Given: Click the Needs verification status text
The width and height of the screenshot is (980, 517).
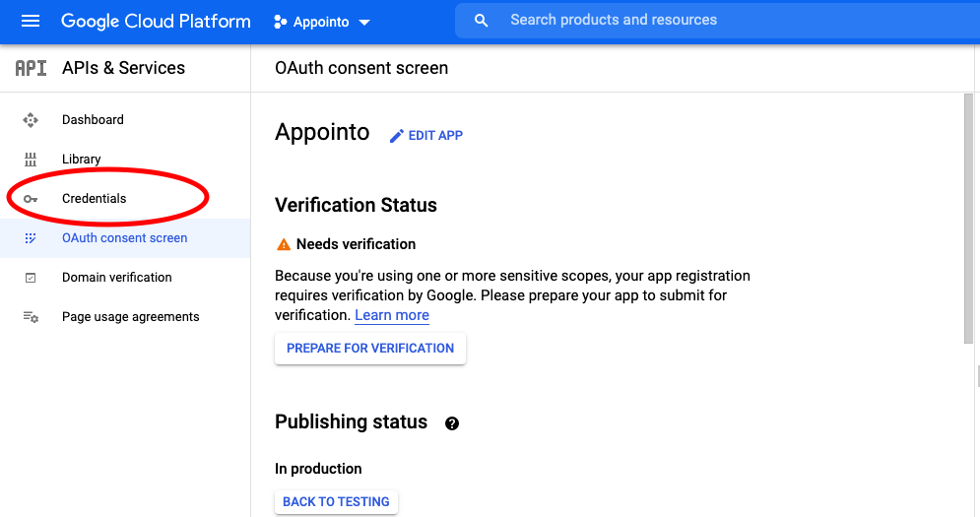Looking at the screenshot, I should 356,244.
